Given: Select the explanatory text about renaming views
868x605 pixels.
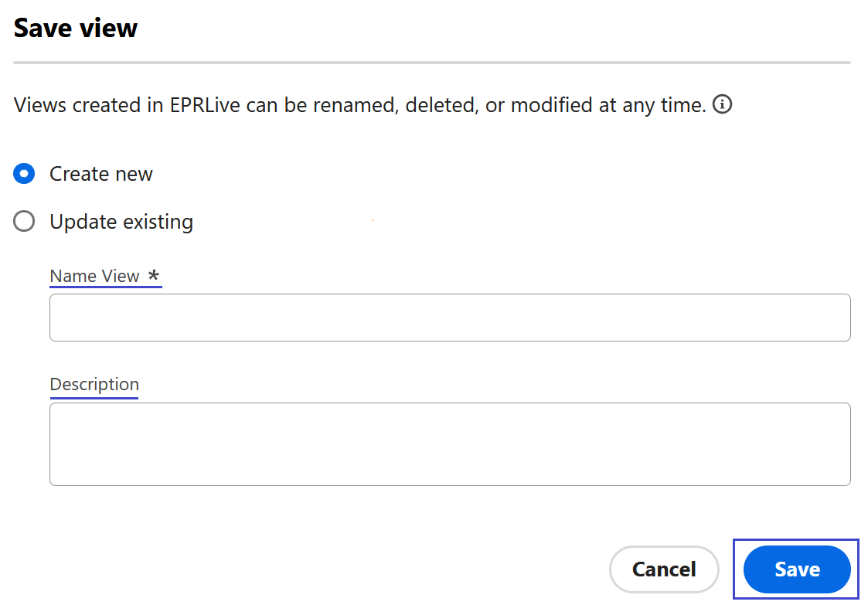Looking at the screenshot, I should (356, 104).
